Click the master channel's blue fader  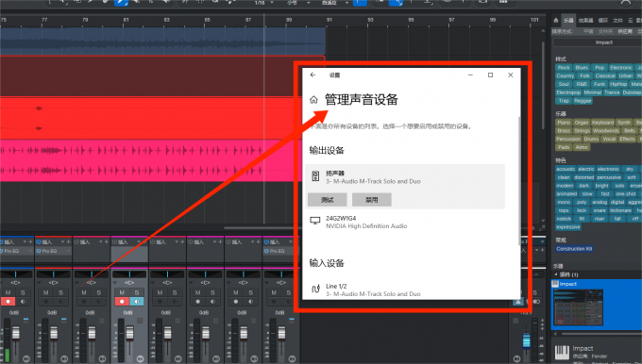tap(526, 341)
